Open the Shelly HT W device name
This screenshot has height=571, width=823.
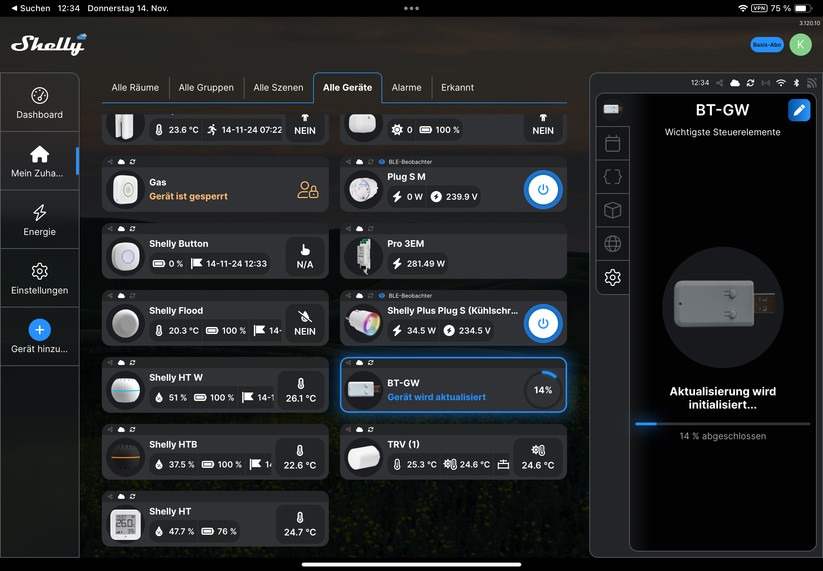point(176,377)
